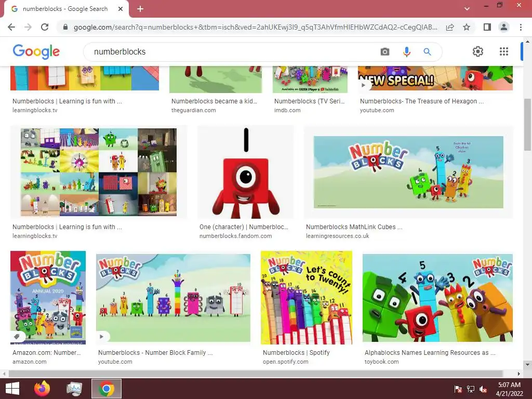The height and width of the screenshot is (399, 532).
Task: Click the price tag badge on Amazon image
Action: click(17, 337)
